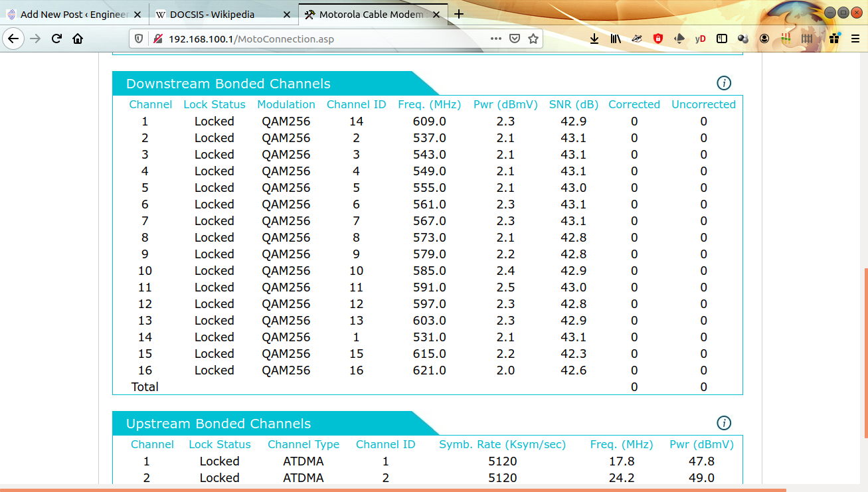This screenshot has width=868, height=492.
Task: Click the red shield password extension icon
Action: point(658,39)
